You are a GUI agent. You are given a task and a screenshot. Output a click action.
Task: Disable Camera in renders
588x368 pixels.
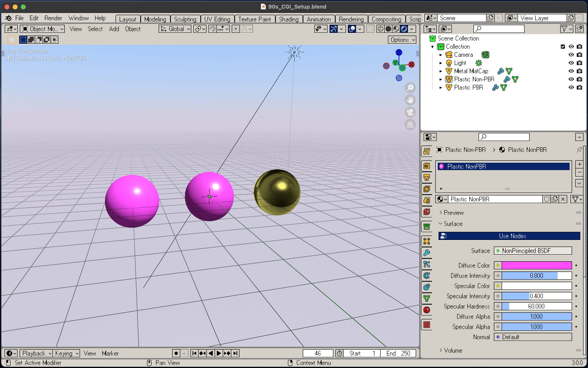[x=579, y=55]
